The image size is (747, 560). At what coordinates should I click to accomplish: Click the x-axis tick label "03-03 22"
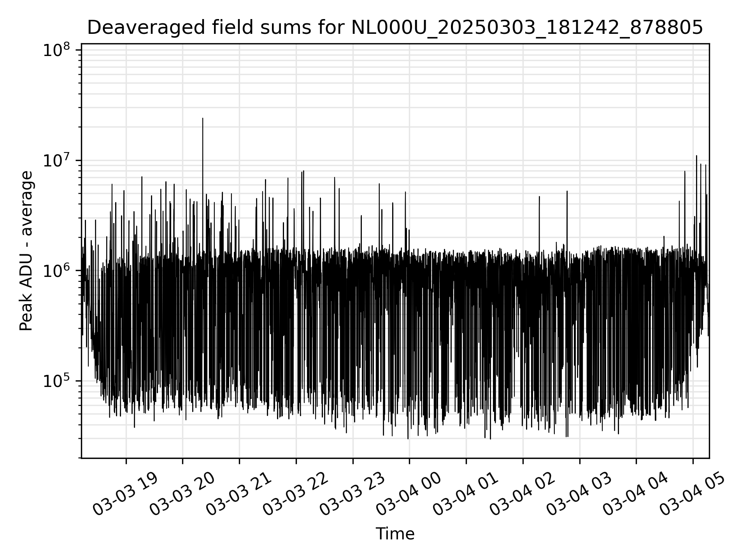295,494
